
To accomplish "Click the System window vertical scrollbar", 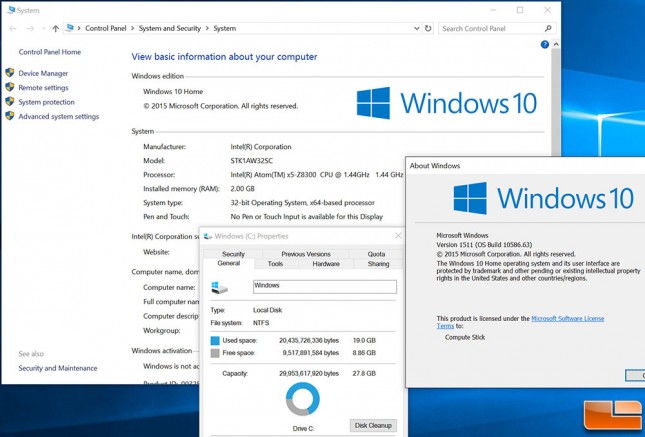I will [x=556, y=103].
